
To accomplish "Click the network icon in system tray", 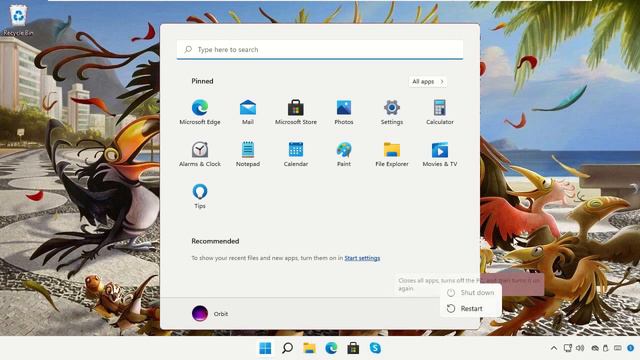I will click(567, 348).
